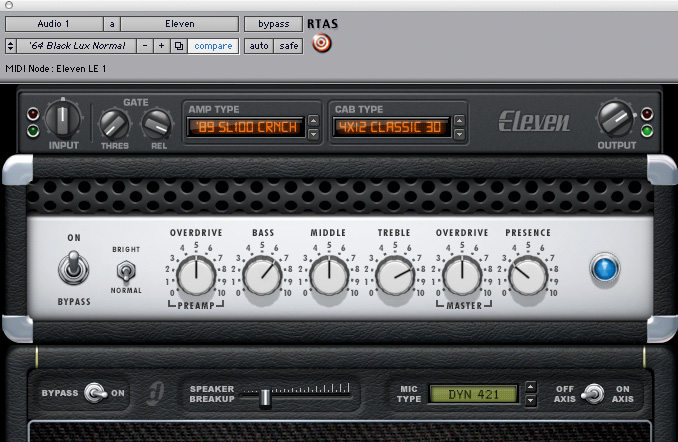The image size is (678, 442).
Task: Click the BASS knob
Action: point(262,275)
